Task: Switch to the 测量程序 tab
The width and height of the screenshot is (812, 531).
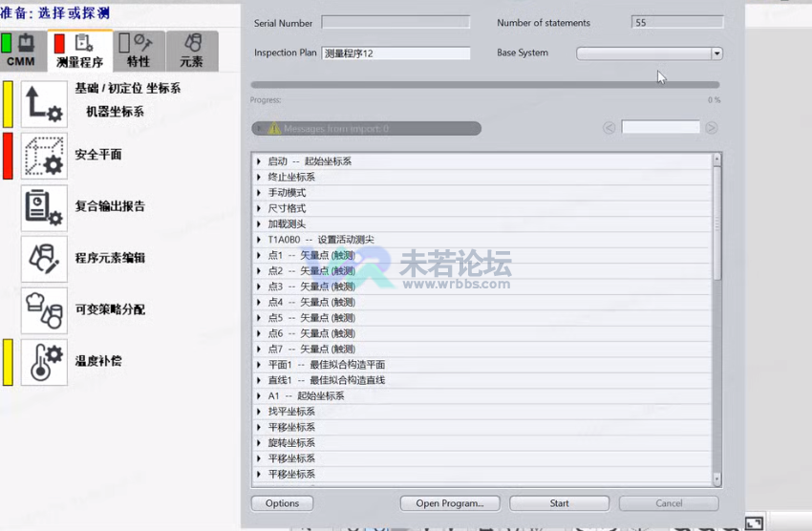Action: pos(79,51)
